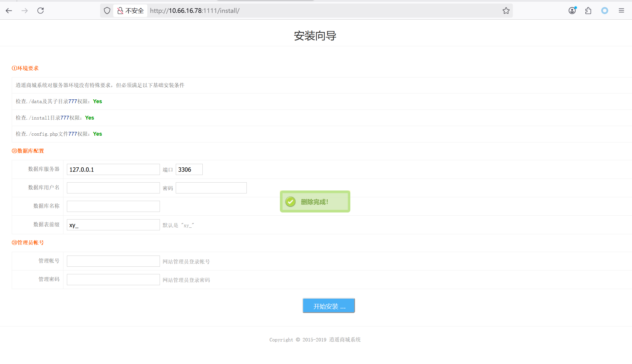Click the database password field

(x=211, y=188)
